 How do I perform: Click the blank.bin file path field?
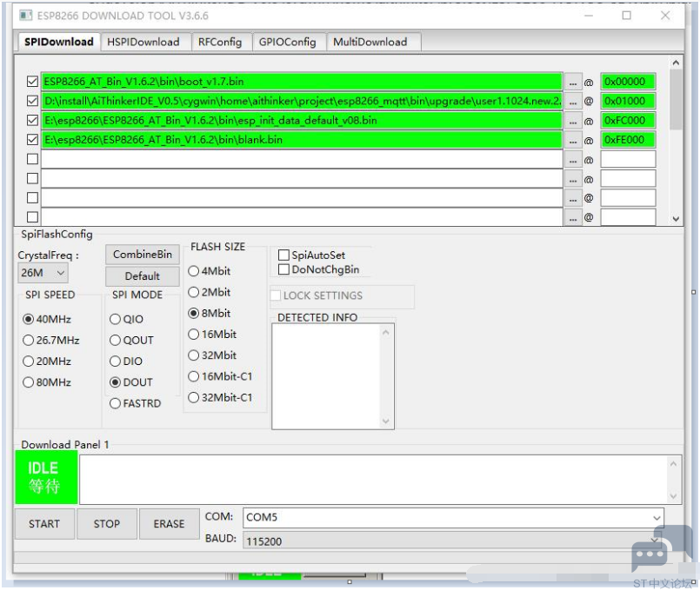click(302, 140)
